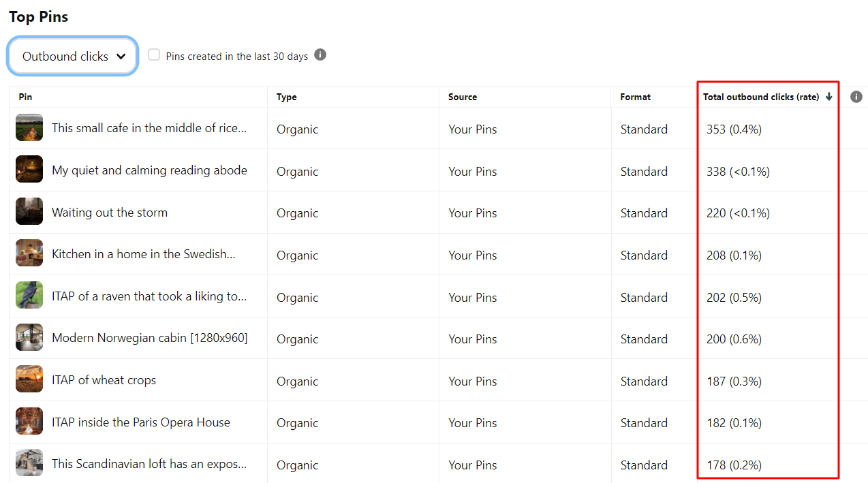The width and height of the screenshot is (868, 483).
Task: Open "Modern Norwegian cabin [1280x960]" pin
Action: point(149,338)
